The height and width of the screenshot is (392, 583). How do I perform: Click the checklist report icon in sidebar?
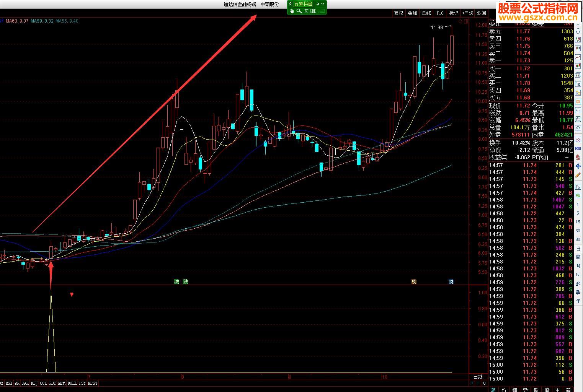point(578,39)
